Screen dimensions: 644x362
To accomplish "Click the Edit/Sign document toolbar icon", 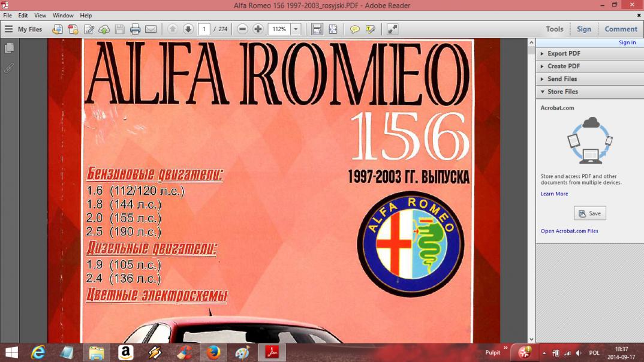I will 89,29.
